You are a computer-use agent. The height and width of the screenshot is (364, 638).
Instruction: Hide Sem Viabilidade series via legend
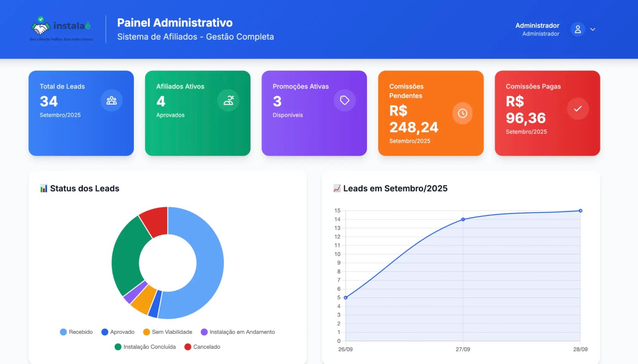pyautogui.click(x=167, y=332)
